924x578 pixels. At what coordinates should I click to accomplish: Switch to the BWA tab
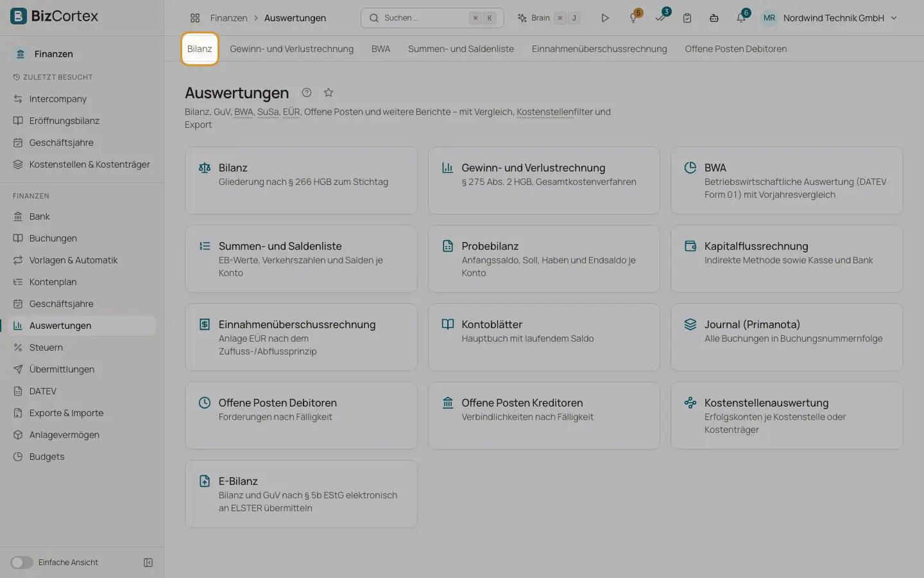coord(381,49)
